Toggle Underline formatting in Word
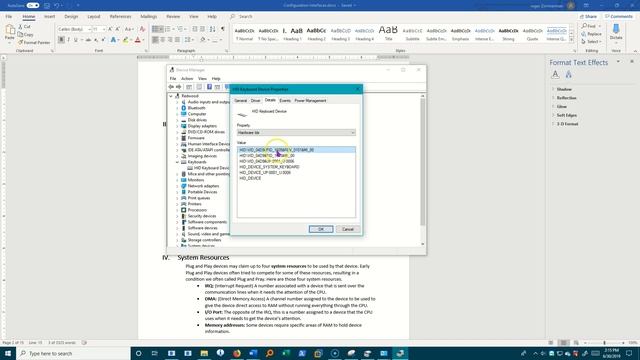Screen dimensions: 640x360 point(76,40)
